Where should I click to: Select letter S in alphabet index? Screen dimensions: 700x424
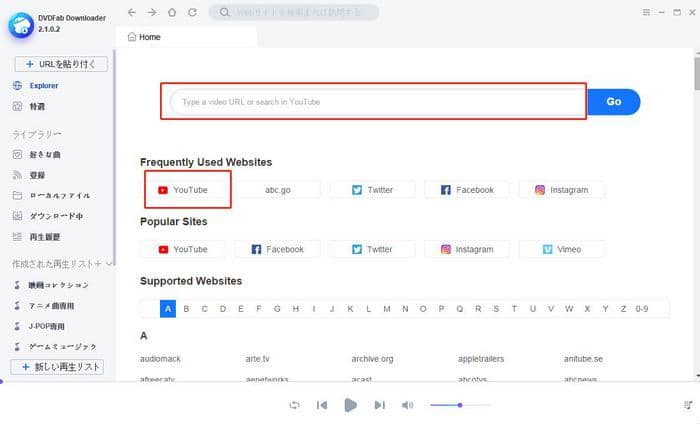pyautogui.click(x=496, y=309)
